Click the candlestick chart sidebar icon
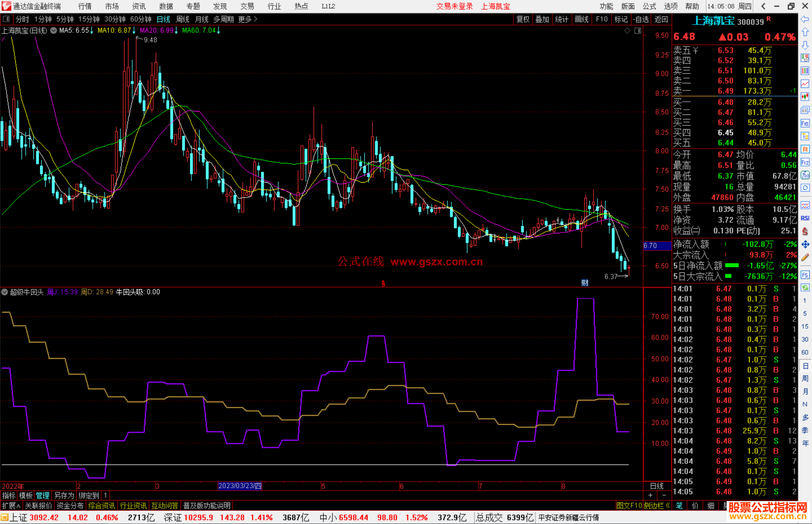This screenshot has height=524, width=812. pos(805,97)
